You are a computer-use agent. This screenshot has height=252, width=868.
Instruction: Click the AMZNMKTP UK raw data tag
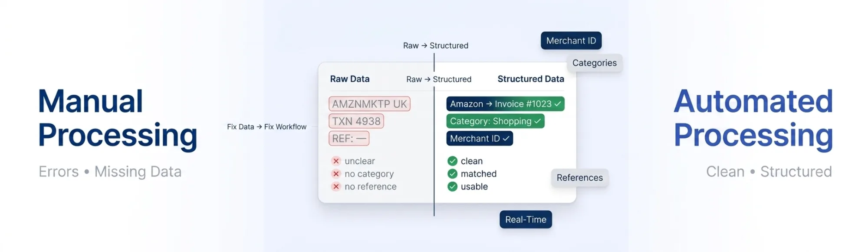point(369,104)
